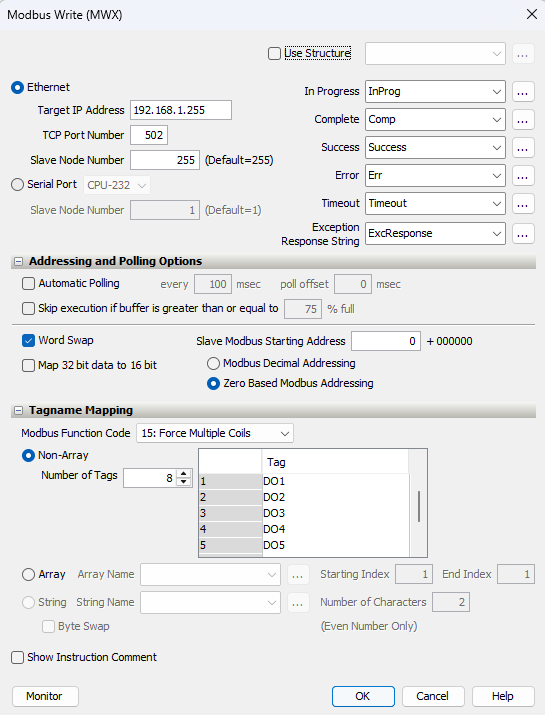The image size is (545, 715).
Task: Check Skip execution if buffer is full
Action: [28, 309]
